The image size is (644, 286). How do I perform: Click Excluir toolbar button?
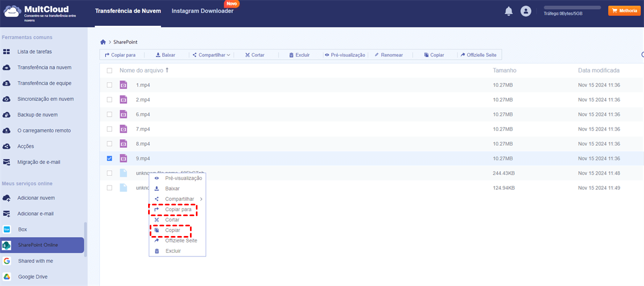click(x=299, y=55)
